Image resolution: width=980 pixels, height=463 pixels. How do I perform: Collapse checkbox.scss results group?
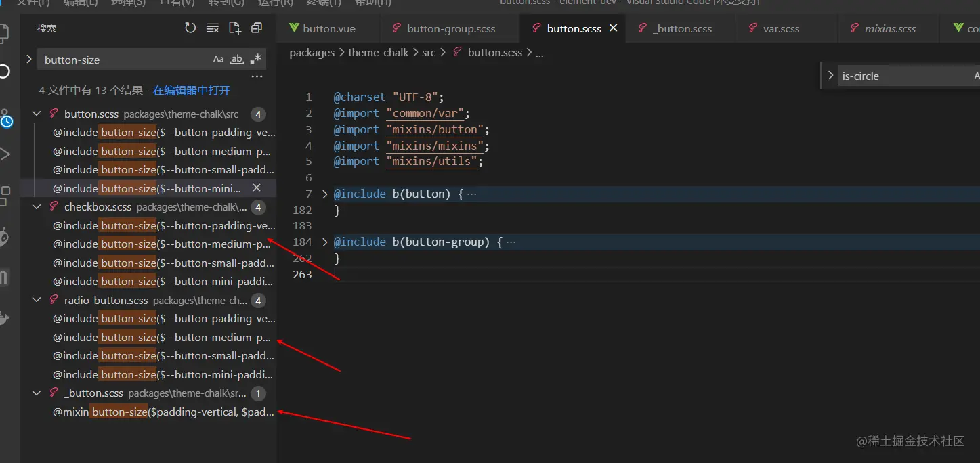(37, 206)
